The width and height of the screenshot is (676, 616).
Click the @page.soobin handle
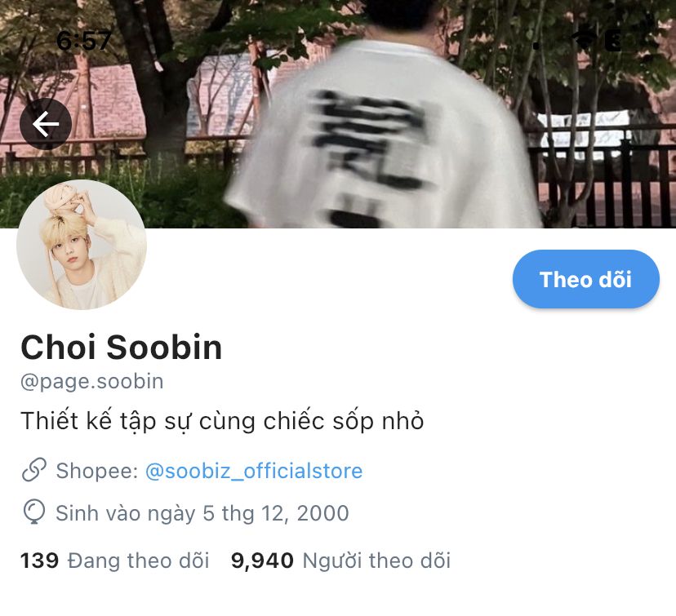point(92,382)
